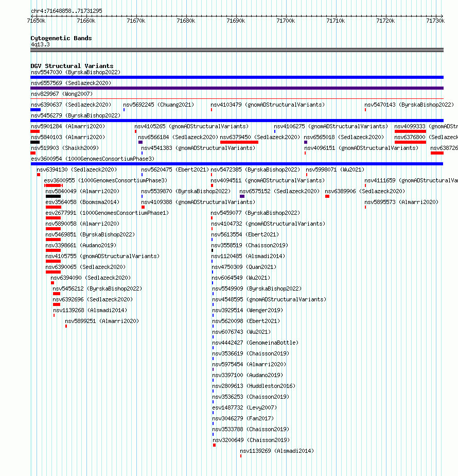Click nsv4105265 (gnomADStructuralVariants) label

191,126
